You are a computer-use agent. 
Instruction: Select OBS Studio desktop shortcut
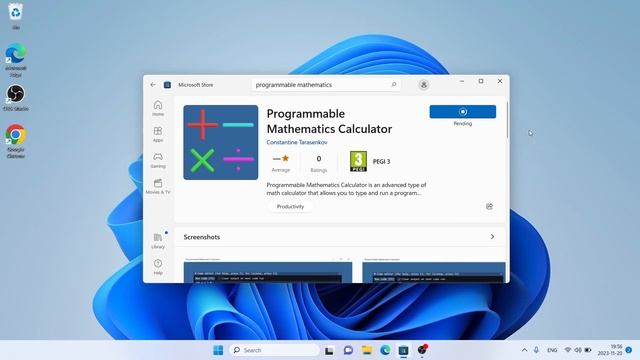(16, 98)
